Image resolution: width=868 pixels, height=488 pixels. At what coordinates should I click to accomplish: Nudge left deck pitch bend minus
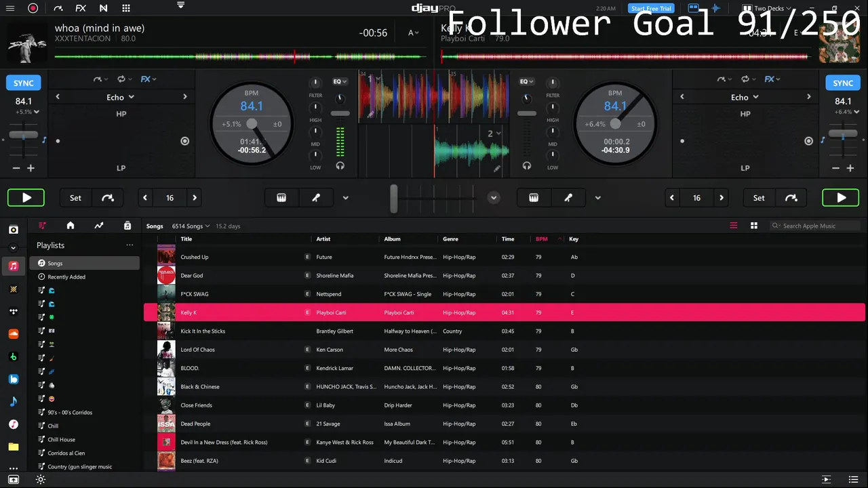point(16,168)
